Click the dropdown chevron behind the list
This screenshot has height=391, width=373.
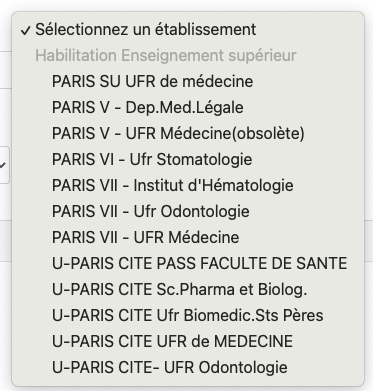point(3,165)
